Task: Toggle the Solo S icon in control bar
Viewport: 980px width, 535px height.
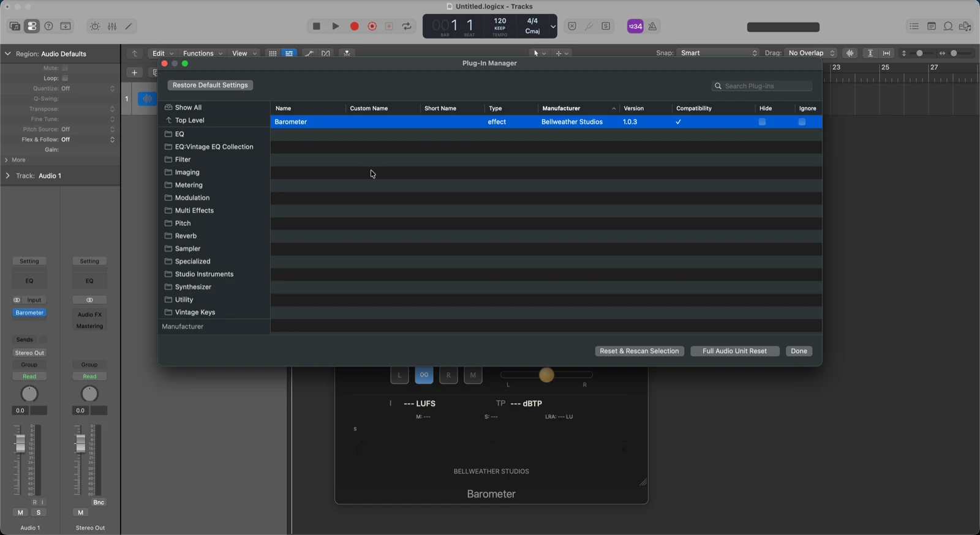Action: click(606, 26)
